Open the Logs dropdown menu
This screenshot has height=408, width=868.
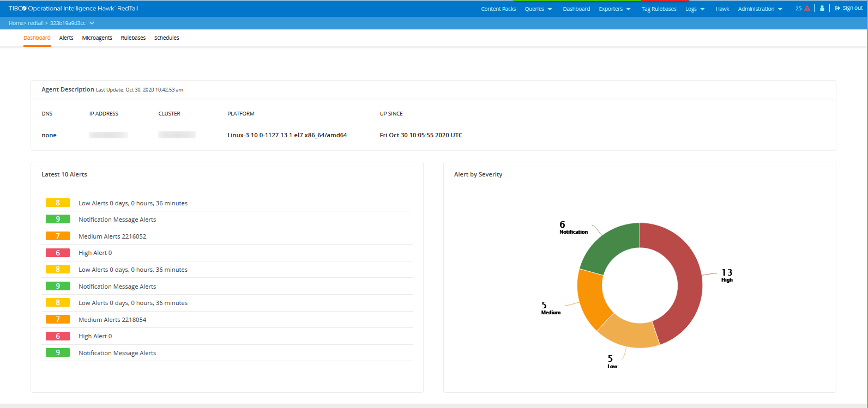click(695, 9)
